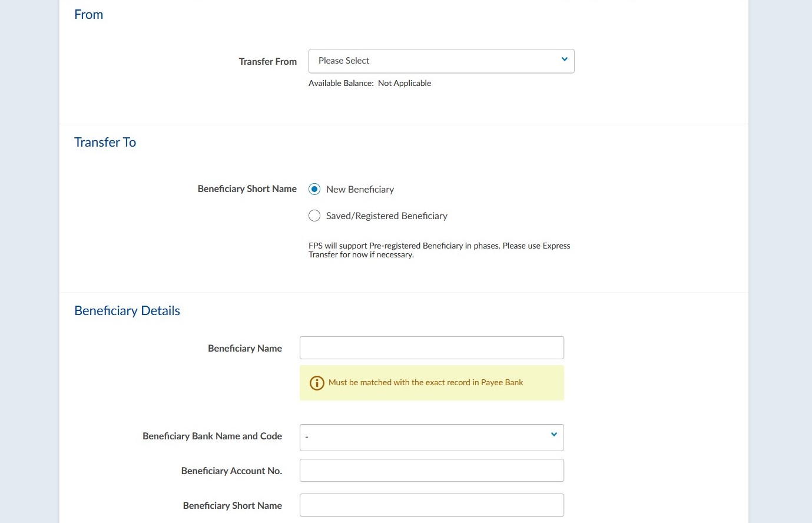Click the 'Beneficiary Account No.' label
This screenshot has width=812, height=523.
(x=231, y=471)
